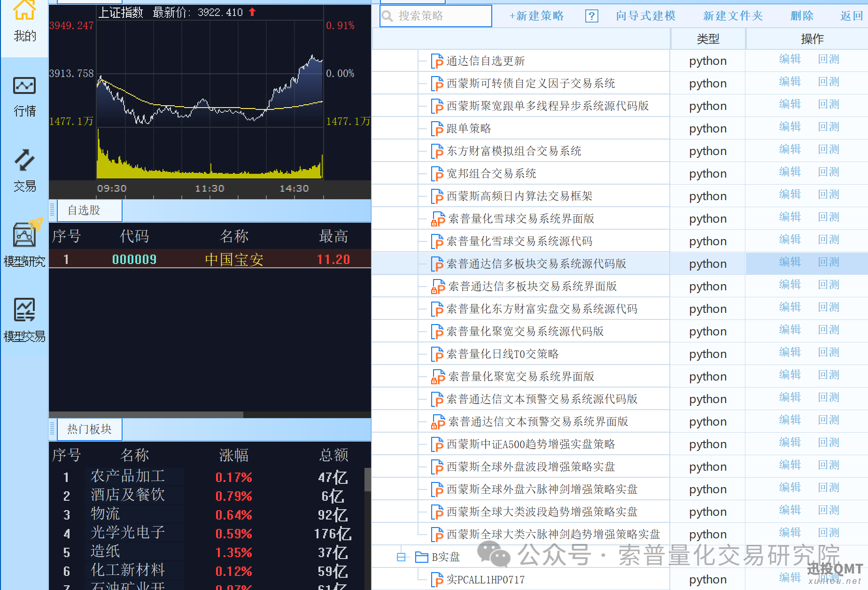Select the B实盘 folder

point(445,557)
